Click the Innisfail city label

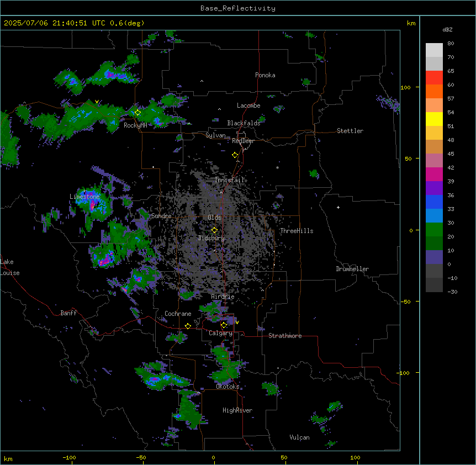230,180
